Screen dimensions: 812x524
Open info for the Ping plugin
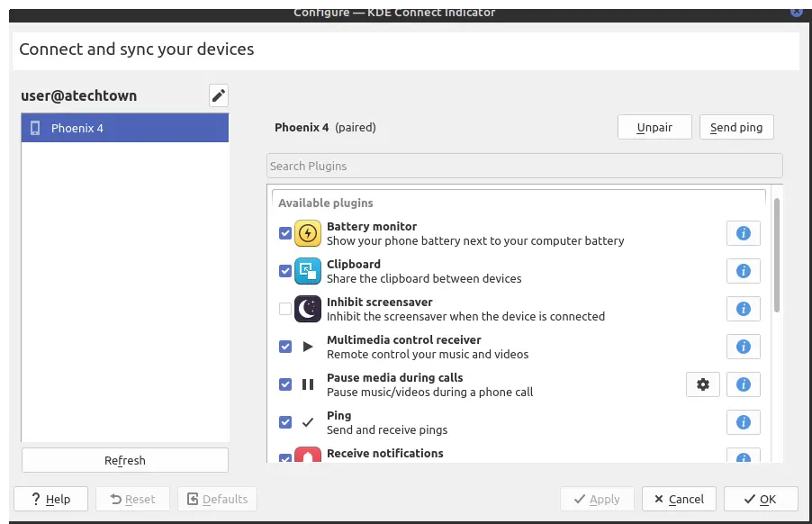pos(743,422)
